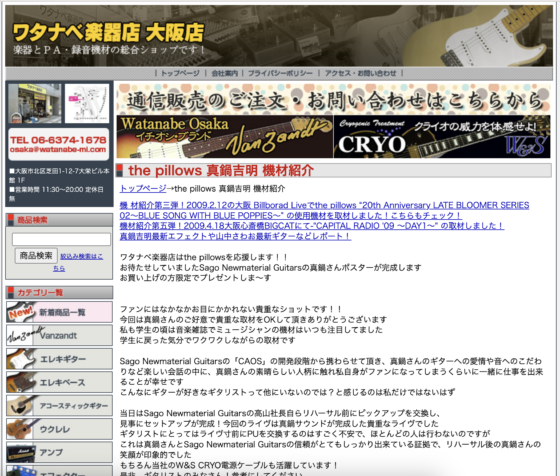Open the アンプ category button

[59, 452]
